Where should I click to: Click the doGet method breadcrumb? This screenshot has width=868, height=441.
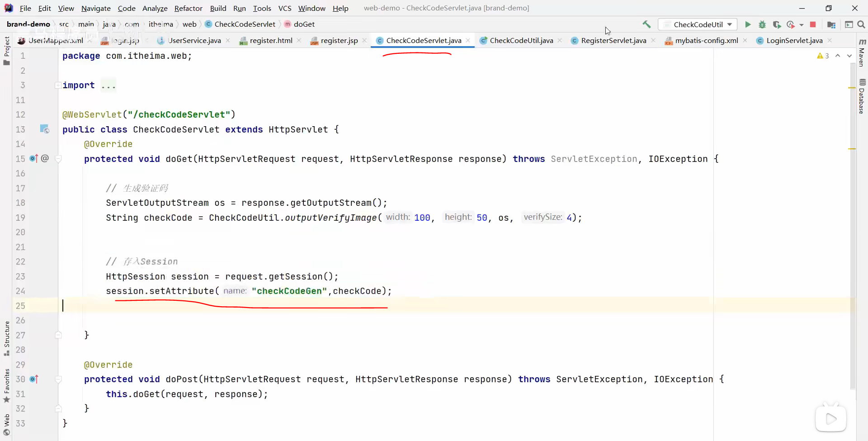(x=299, y=24)
